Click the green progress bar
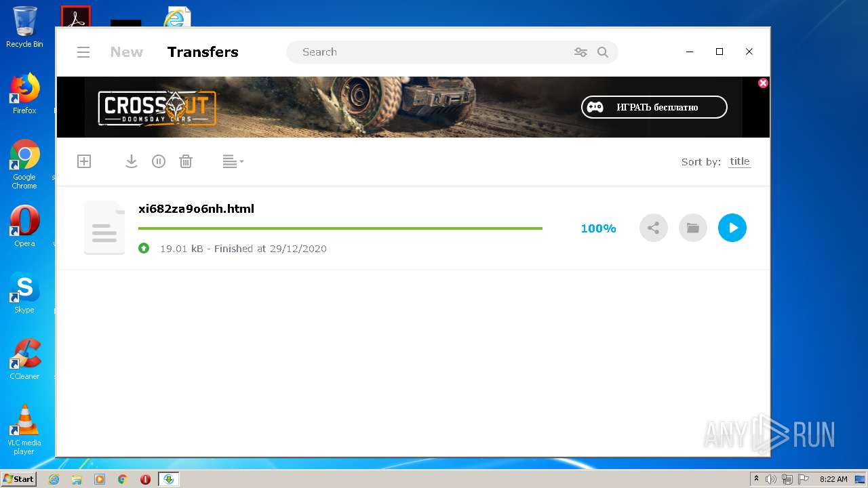Viewport: 868px width, 488px height. 340,228
